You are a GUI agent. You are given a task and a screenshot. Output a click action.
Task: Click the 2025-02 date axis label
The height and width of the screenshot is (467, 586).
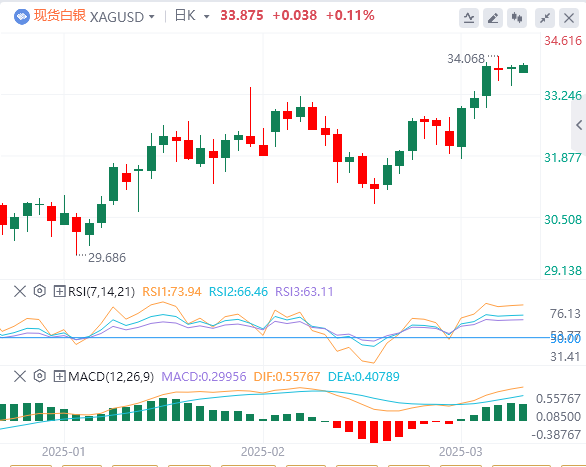pyautogui.click(x=263, y=452)
